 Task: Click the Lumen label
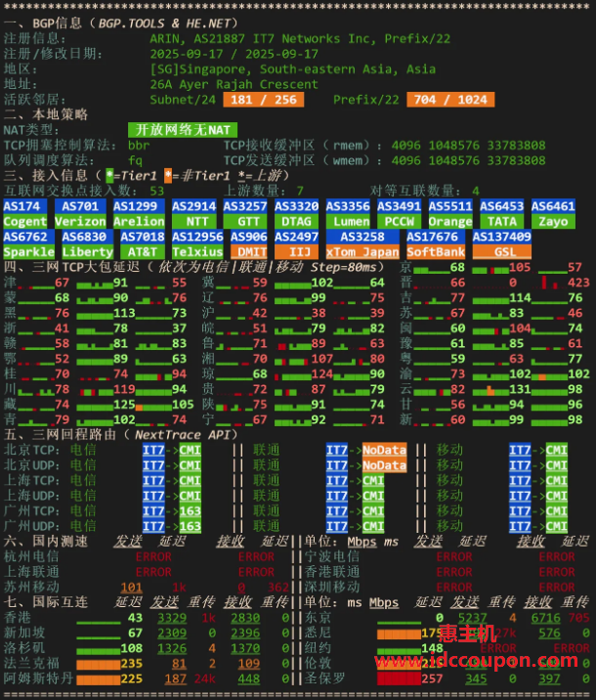pos(348,221)
